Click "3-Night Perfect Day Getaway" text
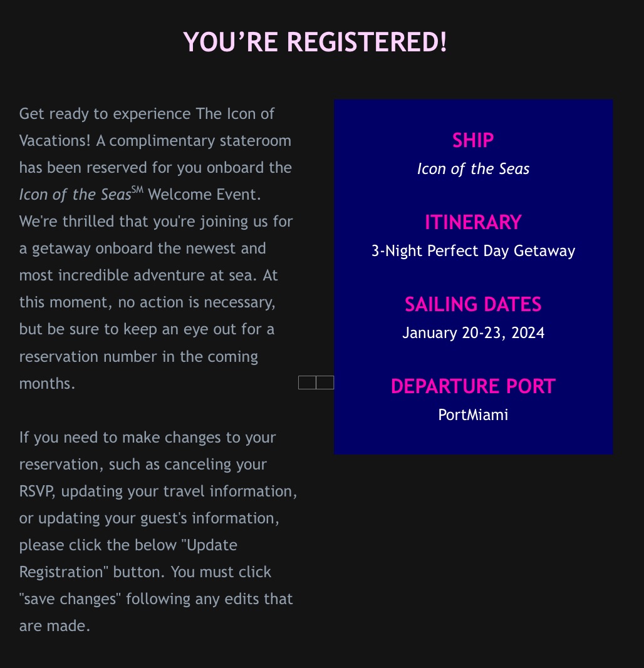 tap(473, 251)
